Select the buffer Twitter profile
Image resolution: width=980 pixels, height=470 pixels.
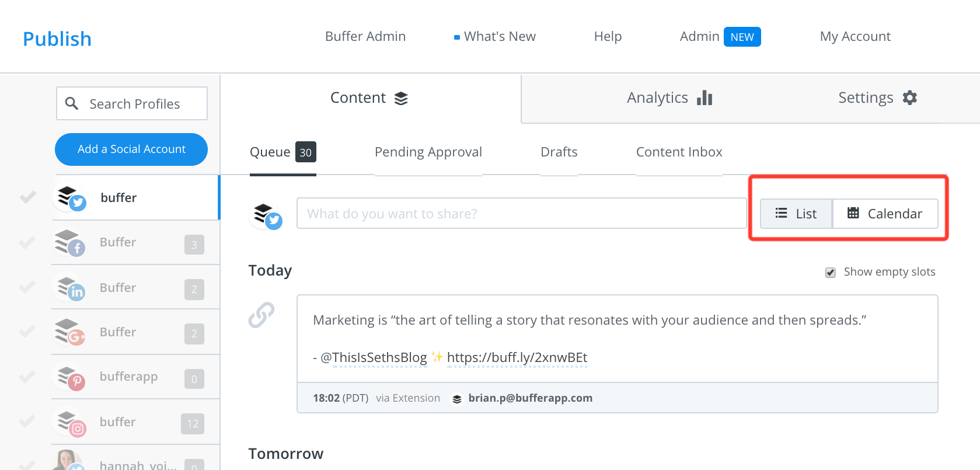[x=136, y=197]
